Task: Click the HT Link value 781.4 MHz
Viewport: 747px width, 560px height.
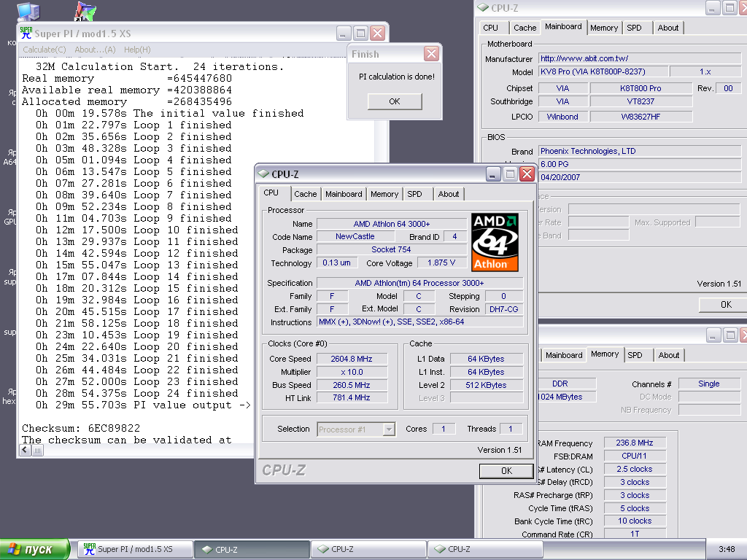Action: coord(352,397)
